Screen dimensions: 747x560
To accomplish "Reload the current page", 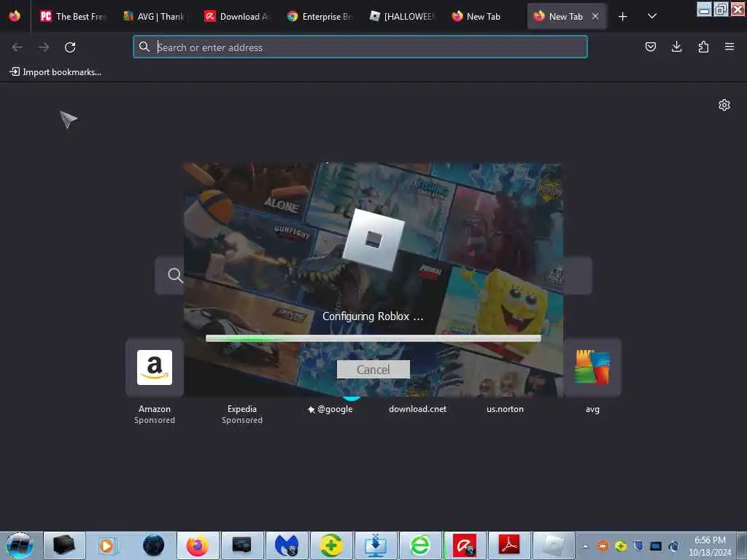I will [70, 47].
